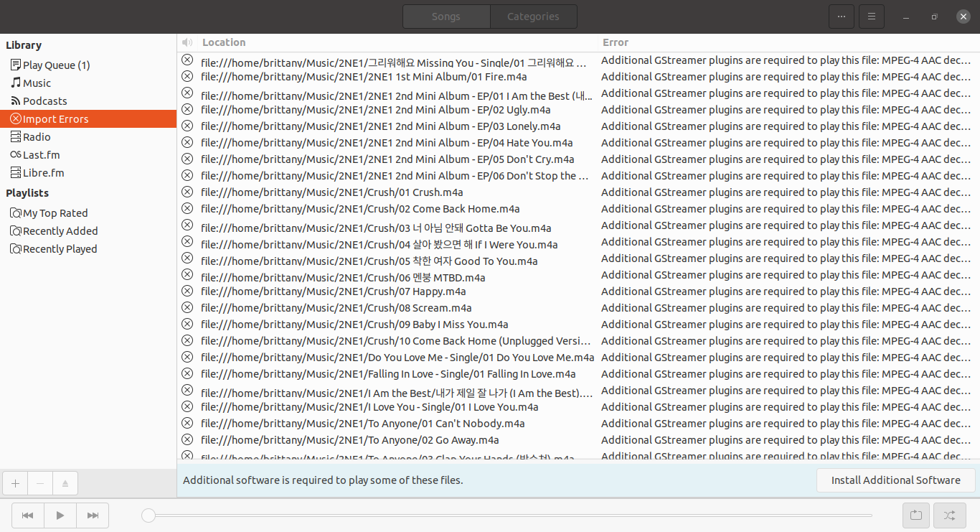980x532 pixels.
Task: Click the playback position slider
Action: pyautogui.click(x=509, y=515)
